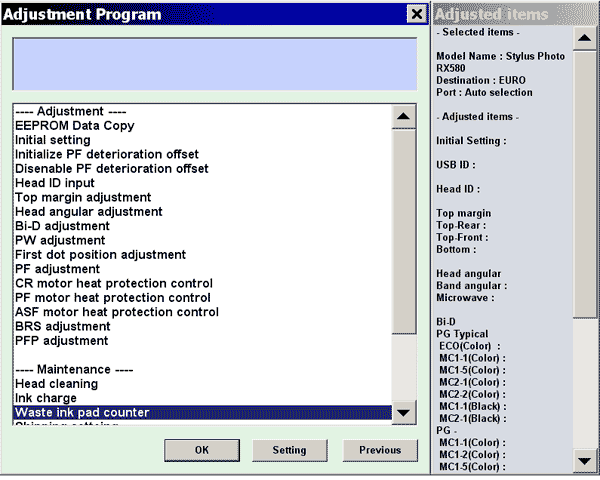The height and width of the screenshot is (480, 600).
Task: Click the Adjusted items panel scroll up arrow
Action: (x=584, y=38)
